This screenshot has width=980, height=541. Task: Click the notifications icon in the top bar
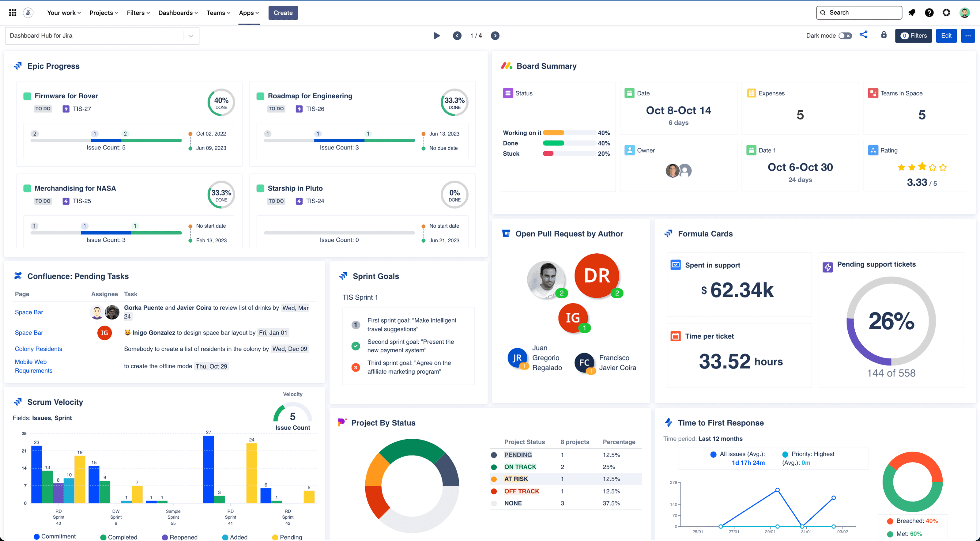pyautogui.click(x=912, y=13)
